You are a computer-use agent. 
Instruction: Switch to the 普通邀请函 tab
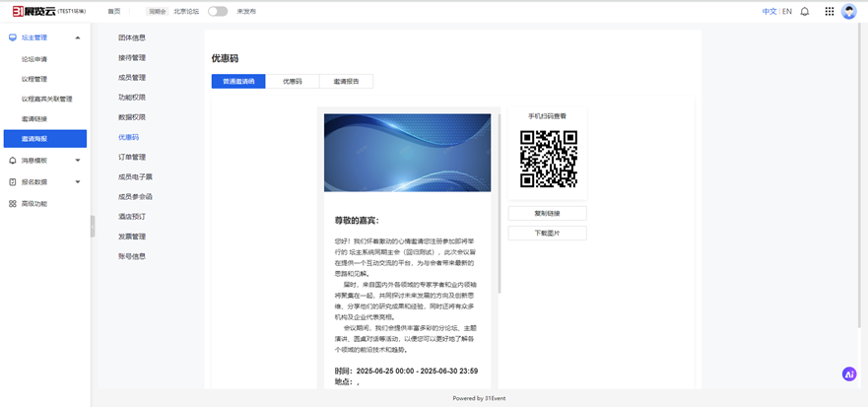[x=238, y=82]
